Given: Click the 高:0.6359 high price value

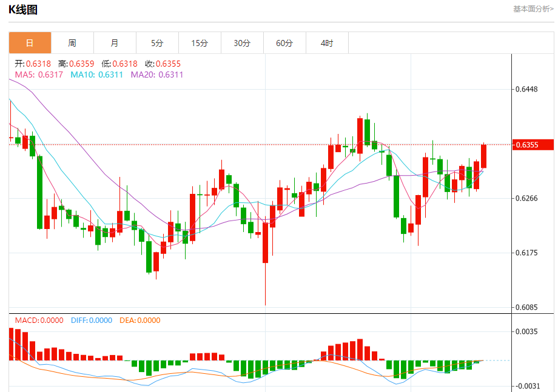Looking at the screenshot, I should click(x=76, y=64).
